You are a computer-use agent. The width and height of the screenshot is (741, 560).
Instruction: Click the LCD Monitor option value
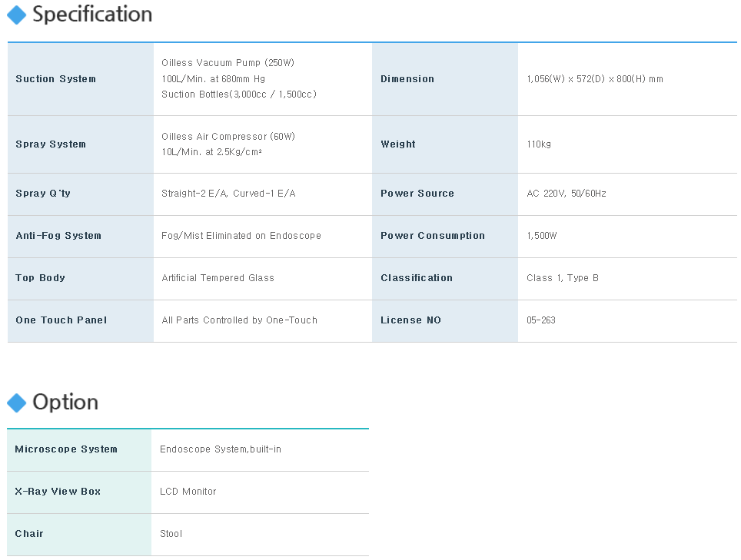point(188,492)
